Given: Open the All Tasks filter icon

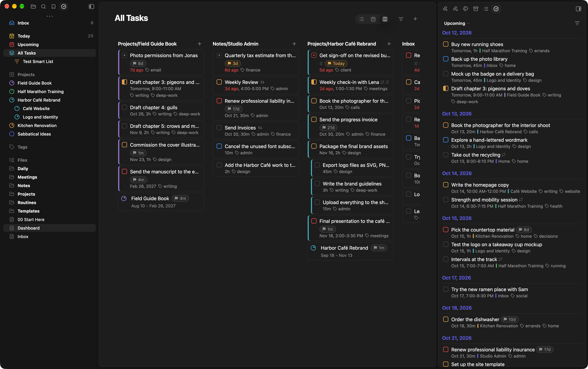Looking at the screenshot, I should (401, 19).
